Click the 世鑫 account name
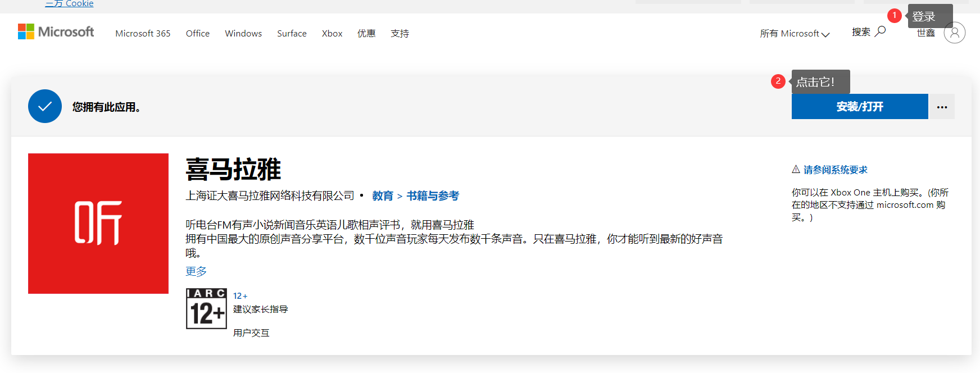This screenshot has height=373, width=980. pos(926,33)
